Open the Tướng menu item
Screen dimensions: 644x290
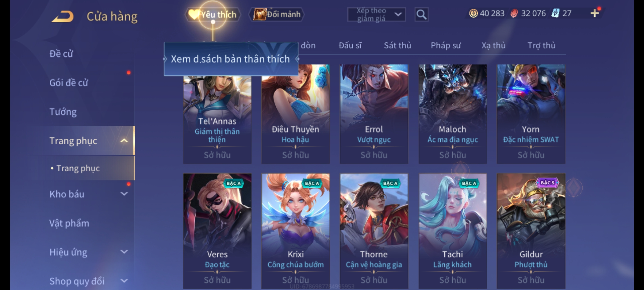pyautogui.click(x=63, y=111)
